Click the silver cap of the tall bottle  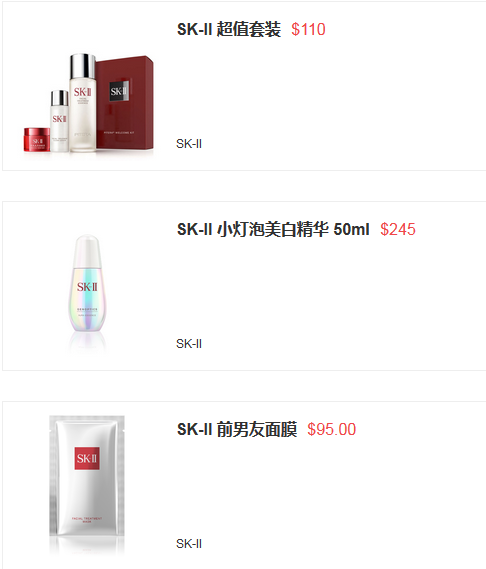[x=83, y=66]
